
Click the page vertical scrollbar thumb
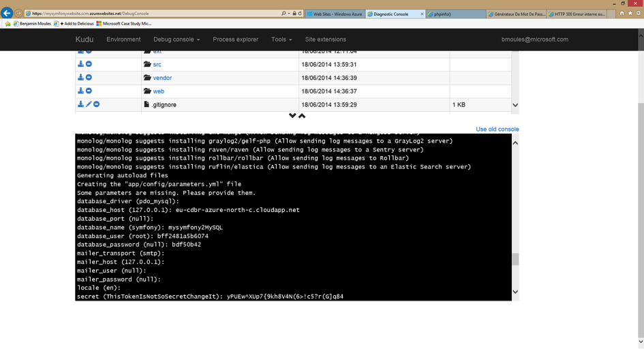point(641,219)
